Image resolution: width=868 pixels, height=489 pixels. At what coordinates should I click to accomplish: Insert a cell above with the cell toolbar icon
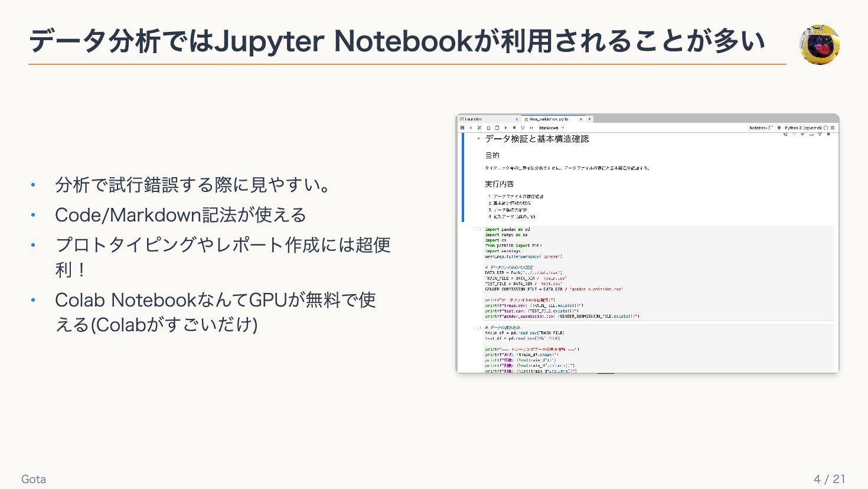pos(811,135)
